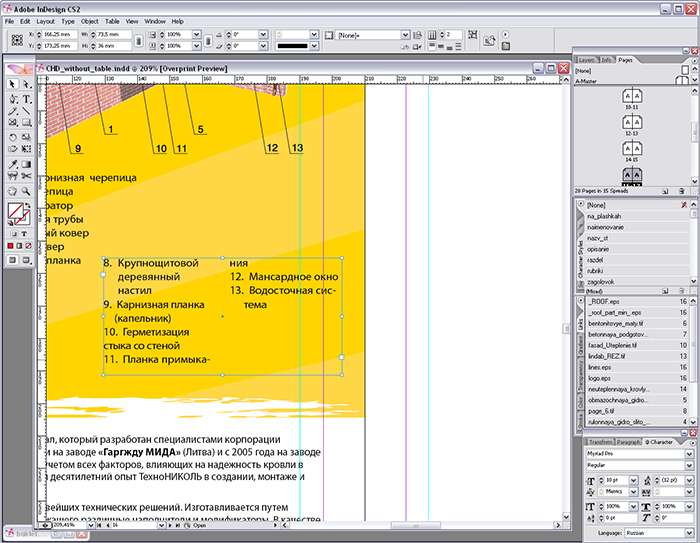This screenshot has height=543, width=700.
Task: Choose the Pen tool in toolbox
Action: pyautogui.click(x=12, y=99)
